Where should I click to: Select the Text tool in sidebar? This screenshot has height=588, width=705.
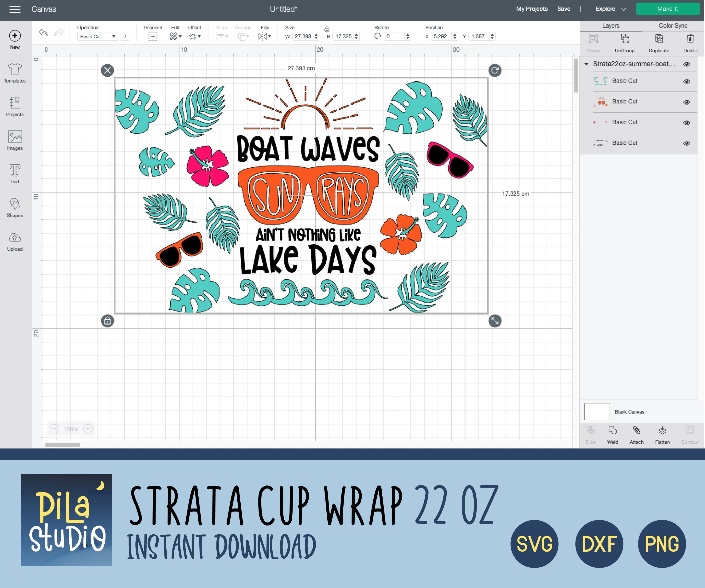pyautogui.click(x=14, y=173)
